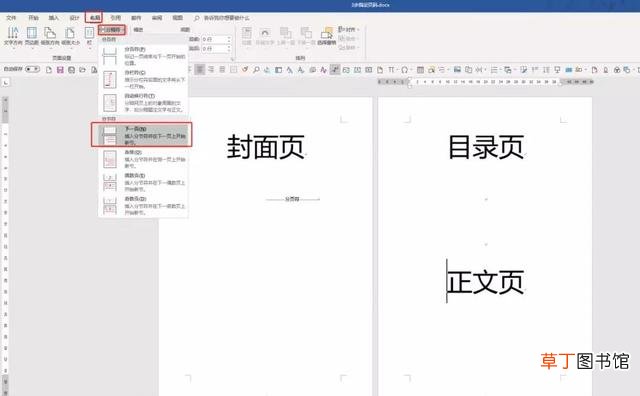Choose 分页符 (Page break) in Breaks menu
Viewport: 640px width, 396px height.
coord(143,56)
